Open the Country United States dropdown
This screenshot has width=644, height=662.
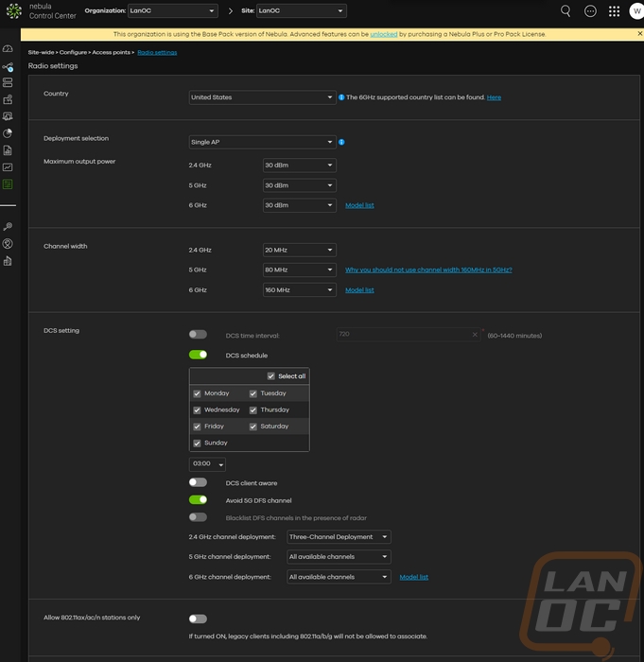click(262, 97)
